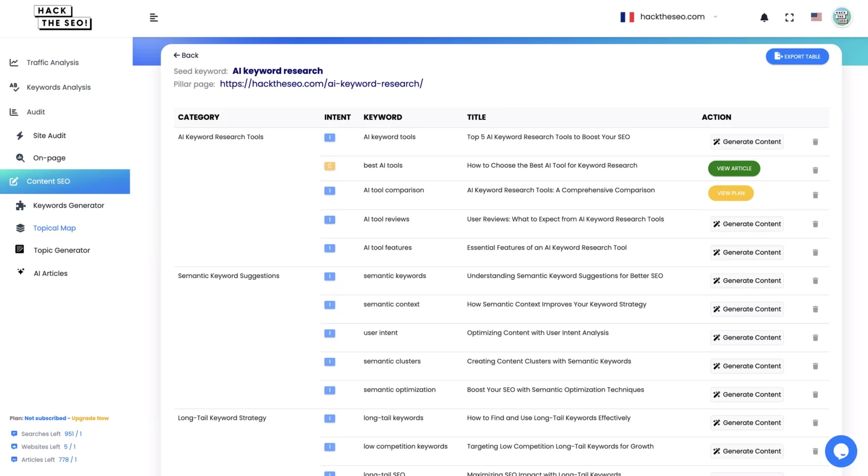View article for best AI tools
Screen dimensions: 868x476
pos(734,168)
